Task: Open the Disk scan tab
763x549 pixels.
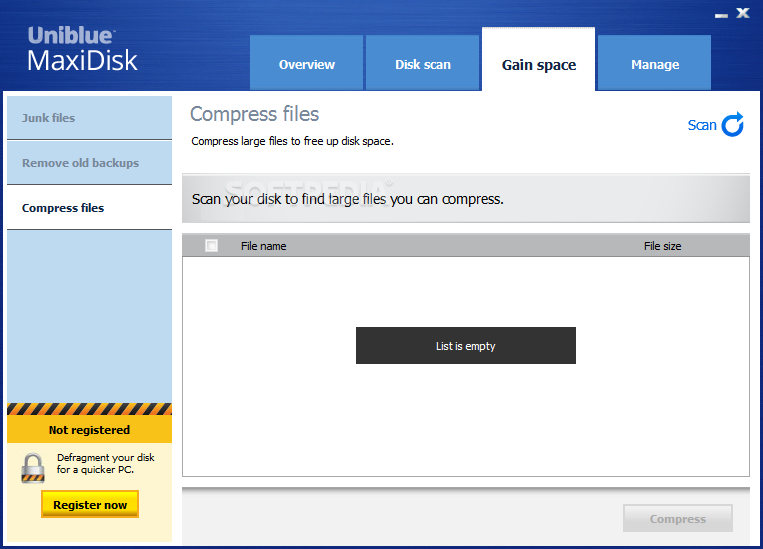Action: (422, 63)
